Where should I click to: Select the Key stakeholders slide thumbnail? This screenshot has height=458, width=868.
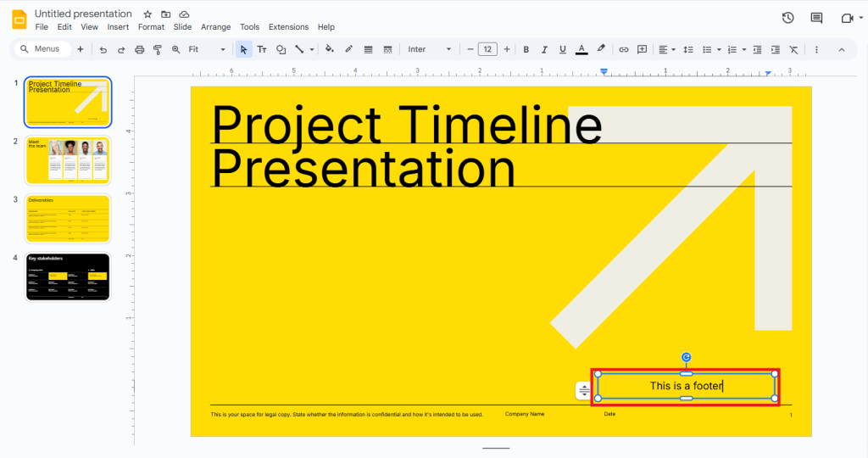coord(68,276)
